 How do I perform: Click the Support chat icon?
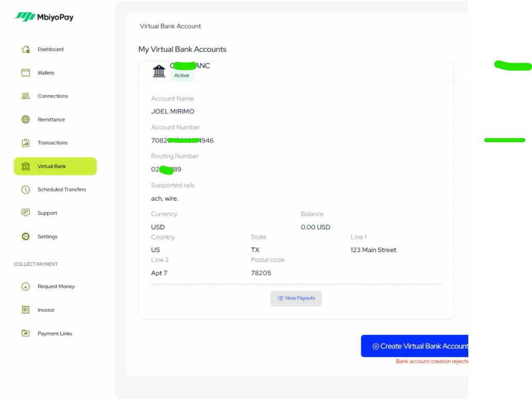[26, 213]
